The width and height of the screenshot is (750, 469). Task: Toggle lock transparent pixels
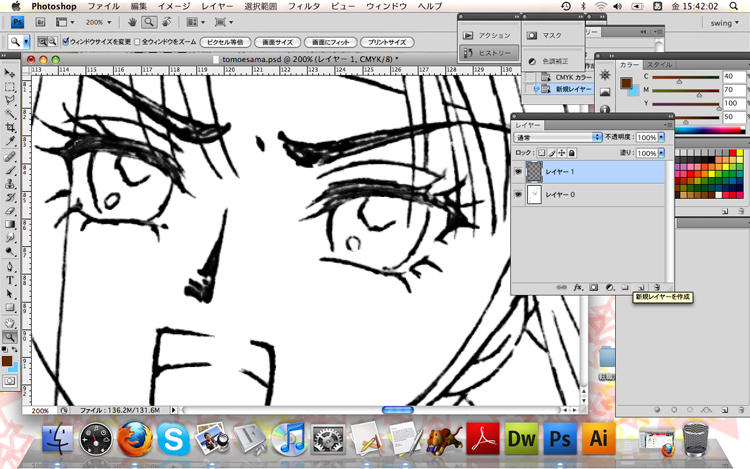pyautogui.click(x=541, y=153)
